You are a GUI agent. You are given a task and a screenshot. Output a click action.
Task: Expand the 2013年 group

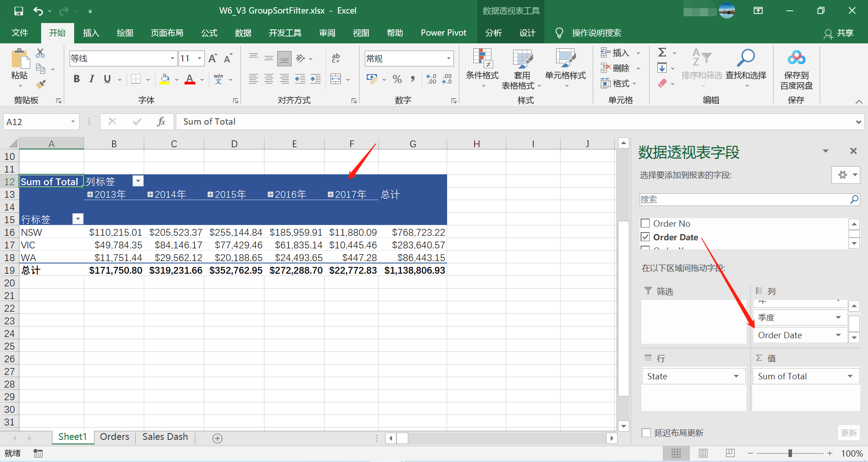(x=90, y=195)
